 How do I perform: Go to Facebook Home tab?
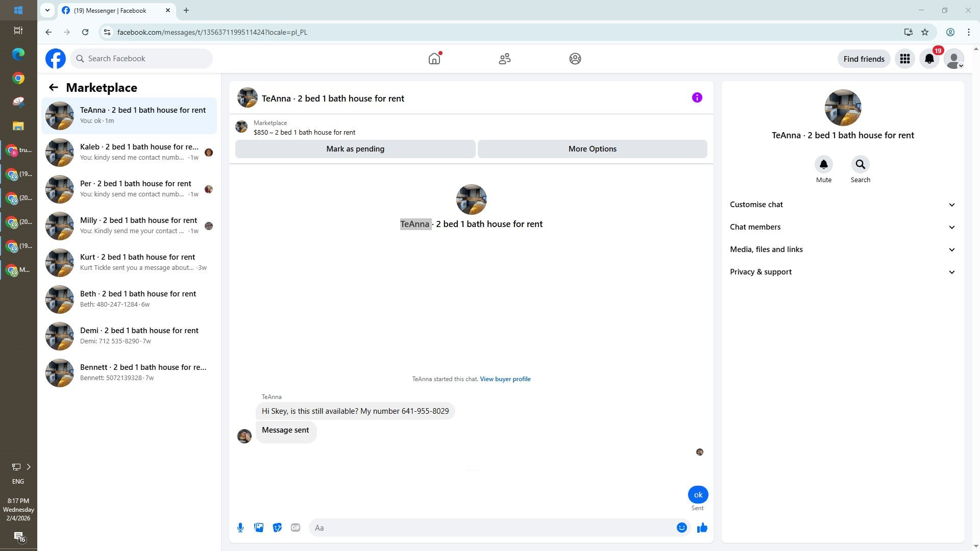[x=434, y=59]
